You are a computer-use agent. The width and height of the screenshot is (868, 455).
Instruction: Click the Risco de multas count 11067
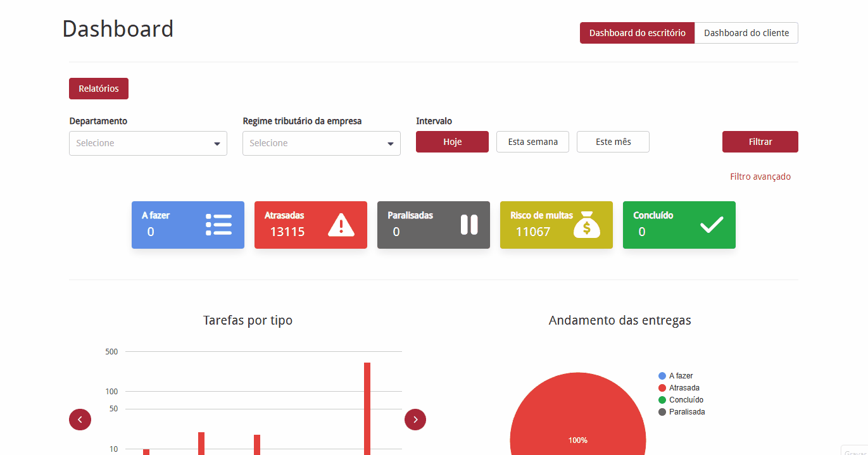533,232
